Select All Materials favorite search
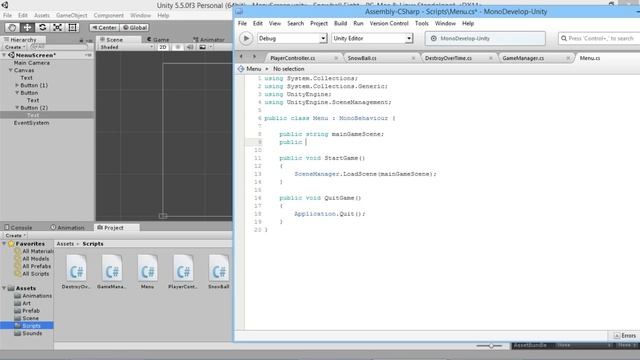 (34, 251)
